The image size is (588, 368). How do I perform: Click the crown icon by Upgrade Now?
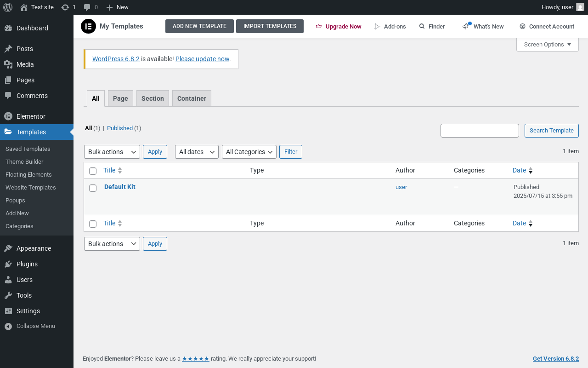pos(319,27)
